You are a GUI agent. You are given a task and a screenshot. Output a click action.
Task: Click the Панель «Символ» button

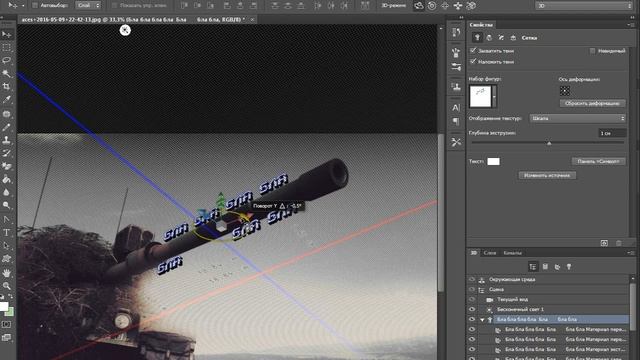[x=598, y=161]
